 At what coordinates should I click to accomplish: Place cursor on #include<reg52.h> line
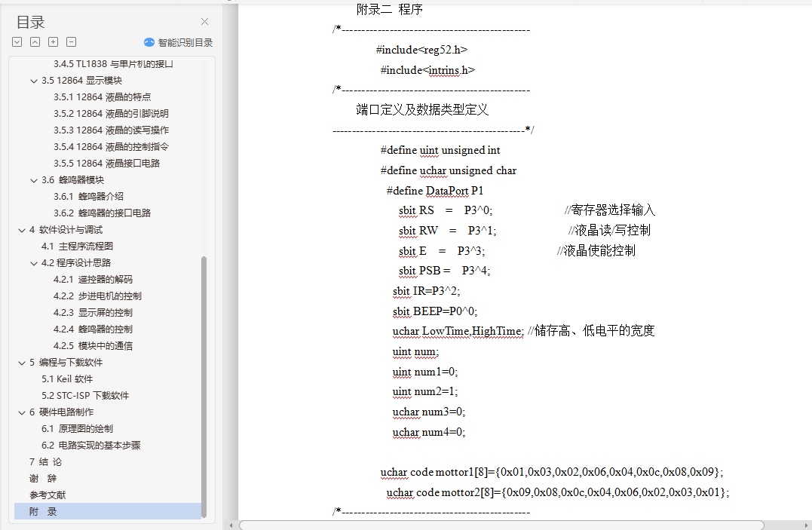click(421, 50)
